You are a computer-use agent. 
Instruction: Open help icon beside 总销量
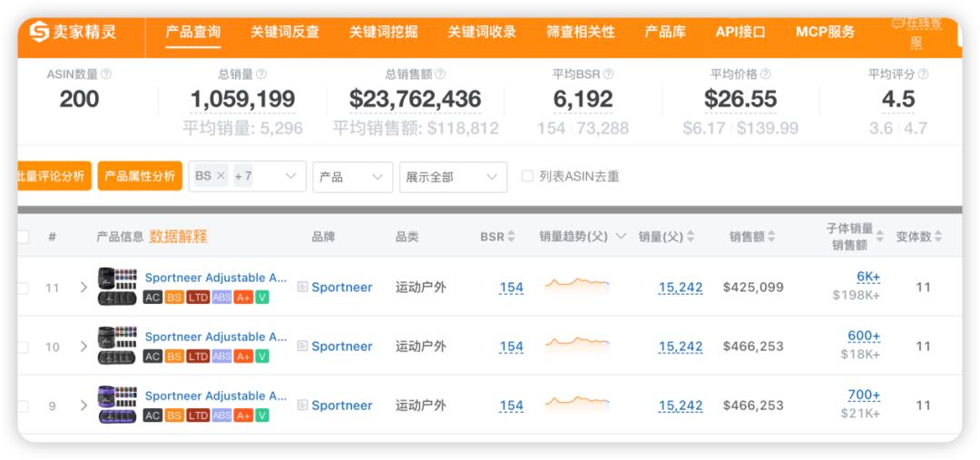[x=261, y=74]
